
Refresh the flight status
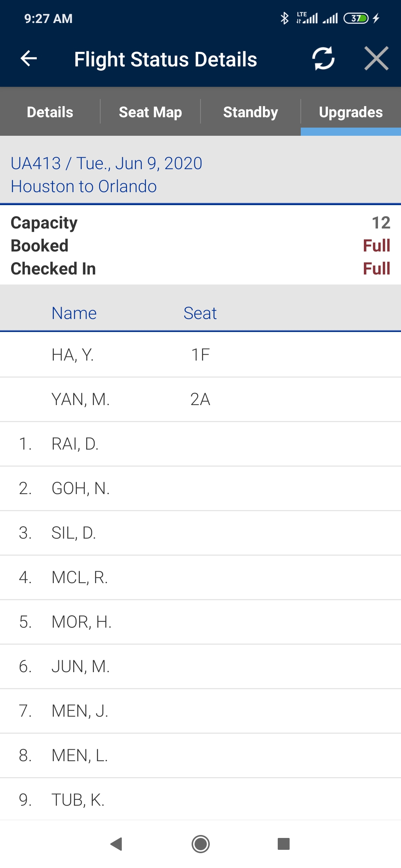click(x=323, y=59)
